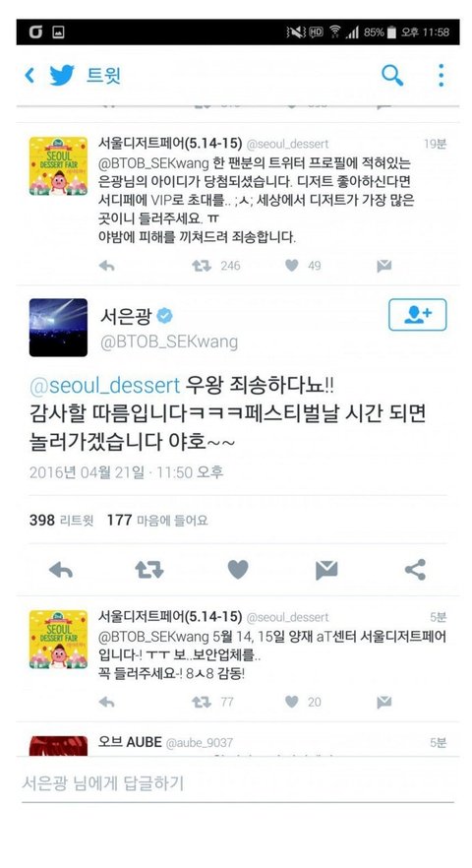Retweet the tweet with 246 retweets
The width and height of the screenshot is (472, 868).
[x=202, y=266]
